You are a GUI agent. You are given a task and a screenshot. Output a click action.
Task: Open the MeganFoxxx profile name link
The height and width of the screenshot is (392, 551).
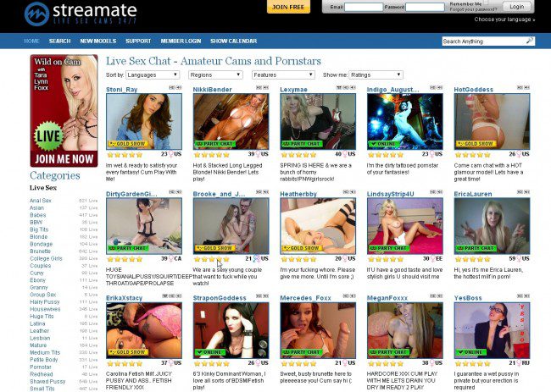[387, 298]
